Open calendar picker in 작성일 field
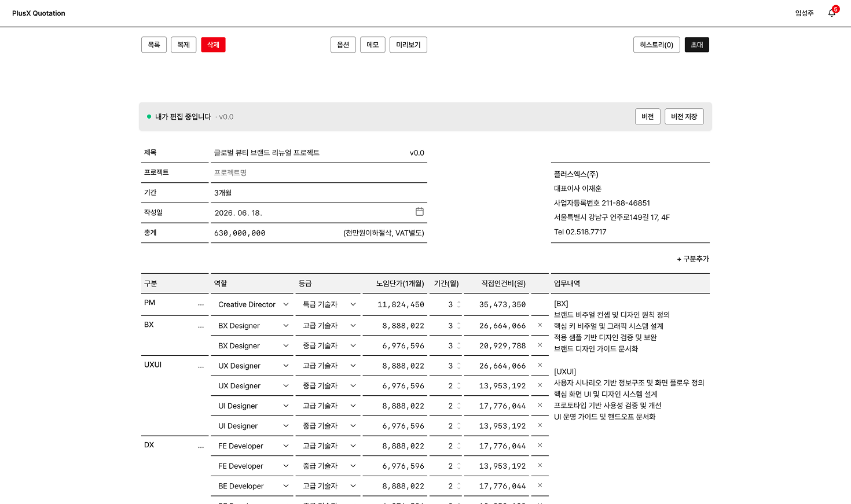This screenshot has width=851, height=504. point(420,212)
